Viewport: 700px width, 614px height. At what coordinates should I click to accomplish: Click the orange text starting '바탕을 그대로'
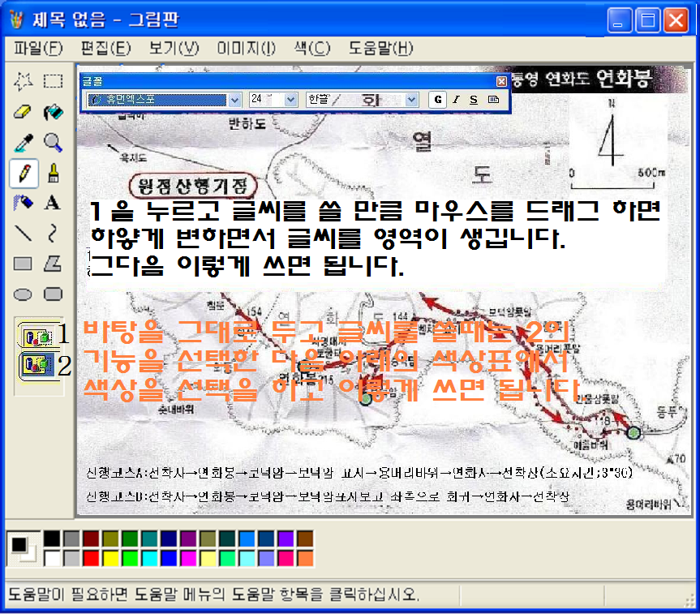coord(326,332)
